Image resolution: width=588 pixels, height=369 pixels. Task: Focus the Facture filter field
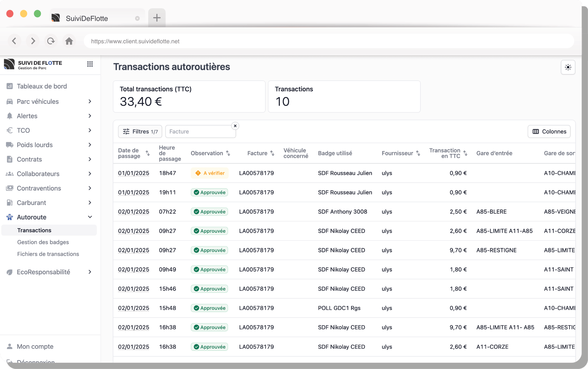pos(201,131)
